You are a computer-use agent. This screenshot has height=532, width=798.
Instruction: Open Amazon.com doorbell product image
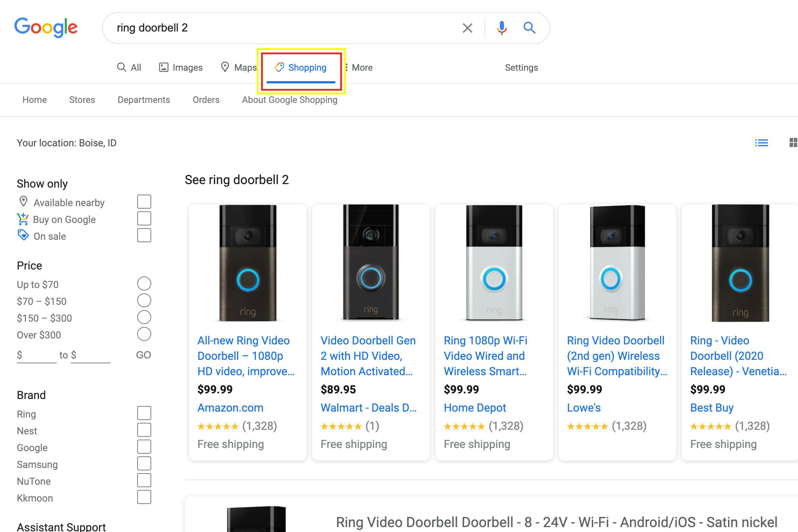coord(248,263)
